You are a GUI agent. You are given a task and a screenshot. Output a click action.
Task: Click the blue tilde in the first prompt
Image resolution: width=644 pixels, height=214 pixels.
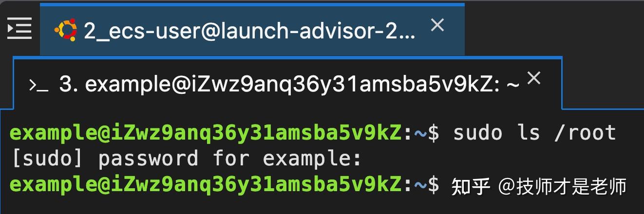(421, 133)
